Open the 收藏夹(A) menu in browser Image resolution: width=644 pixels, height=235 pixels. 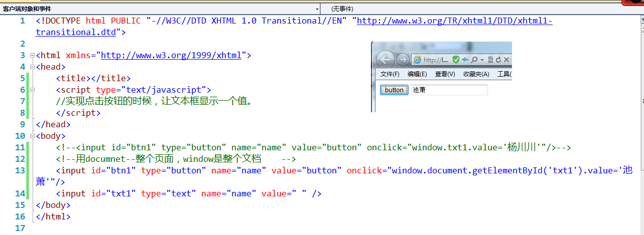tap(476, 74)
